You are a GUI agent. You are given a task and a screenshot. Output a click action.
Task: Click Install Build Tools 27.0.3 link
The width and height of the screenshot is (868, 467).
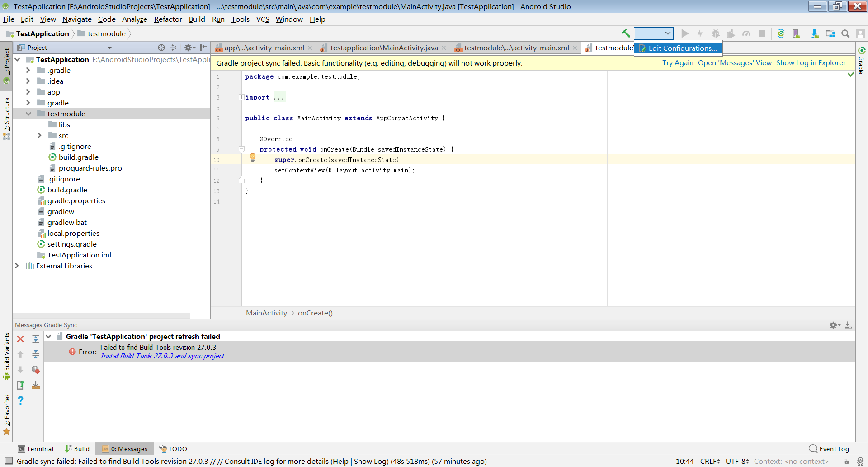tap(162, 356)
